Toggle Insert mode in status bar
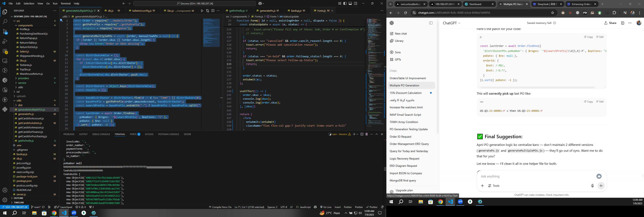This screenshot has width=644, height=217. (x=337, y=207)
